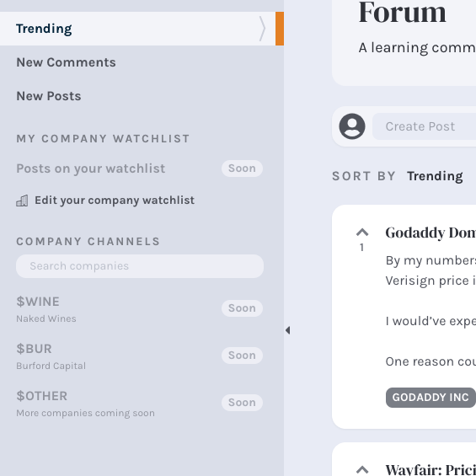Open the $OTHER companies channel
This screenshot has width=476, height=476.
click(140, 404)
